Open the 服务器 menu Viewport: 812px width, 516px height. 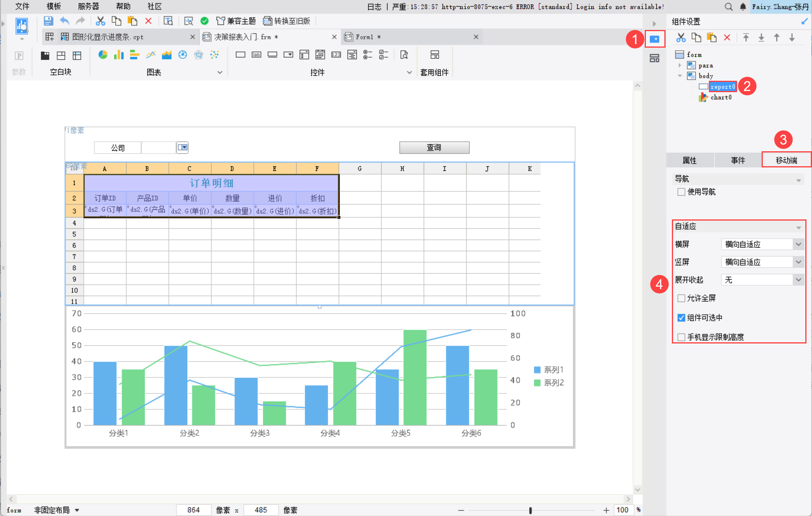(88, 6)
